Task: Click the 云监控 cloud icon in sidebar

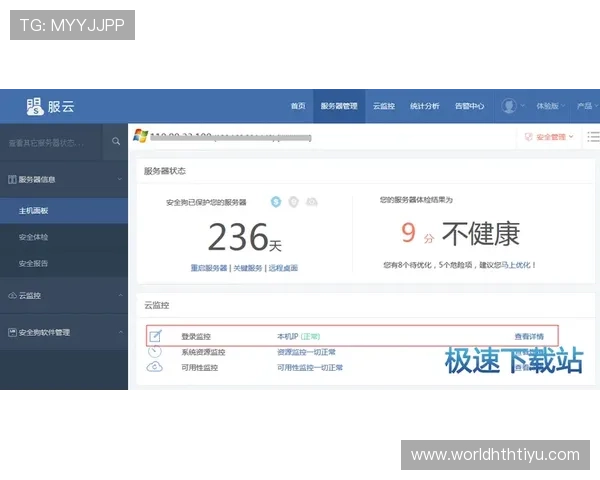Action: (12, 296)
